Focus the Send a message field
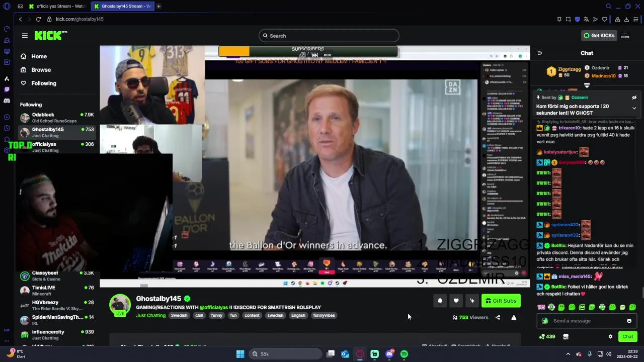The image size is (644, 362). click(x=587, y=321)
